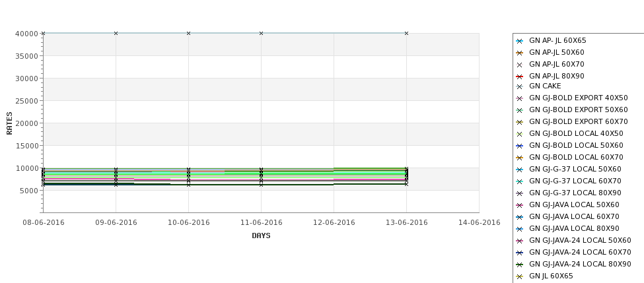Viewport: 644px width, 283px height.
Task: Click the GN GJ-JAVA LOCAL 80X90 legend marker
Action: pos(519,229)
